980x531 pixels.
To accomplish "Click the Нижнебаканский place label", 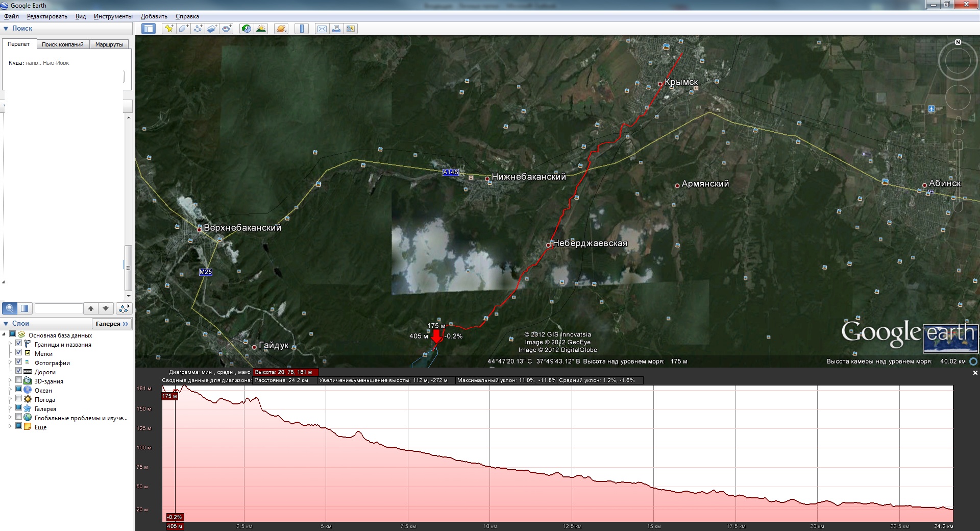I will coord(529,177).
